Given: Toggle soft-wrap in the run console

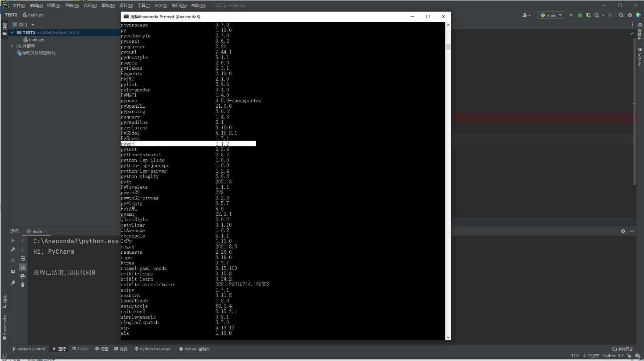Looking at the screenshot, I should coord(22,258).
